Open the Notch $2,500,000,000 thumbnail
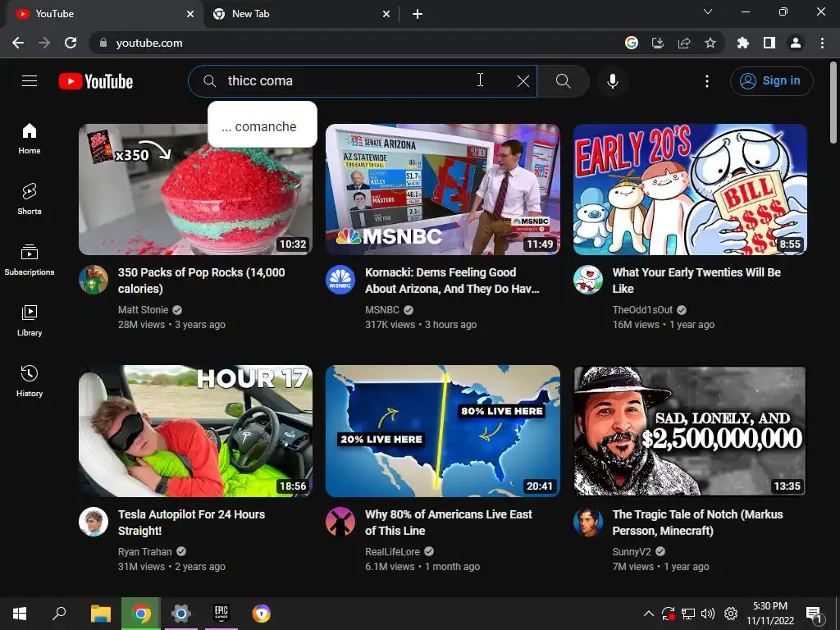 point(690,431)
